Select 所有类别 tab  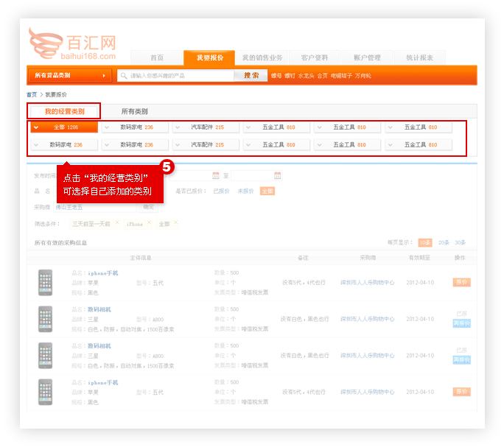tap(134, 111)
